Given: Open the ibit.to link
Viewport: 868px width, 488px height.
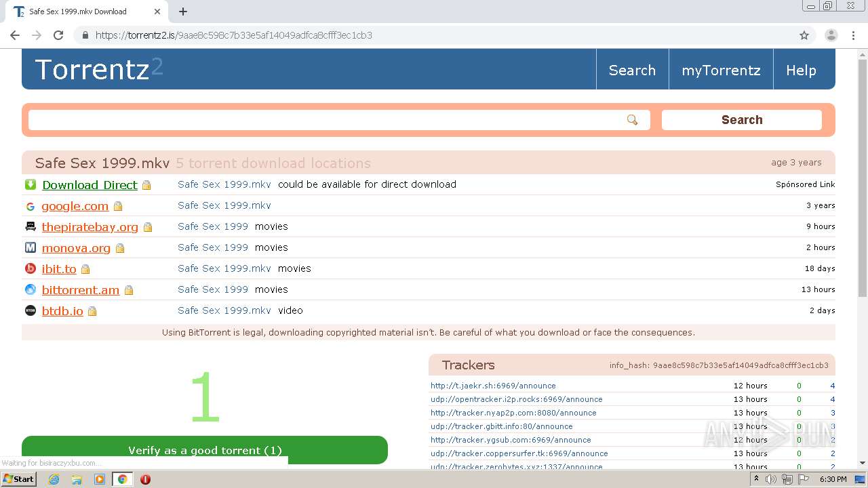Looking at the screenshot, I should click(59, 269).
